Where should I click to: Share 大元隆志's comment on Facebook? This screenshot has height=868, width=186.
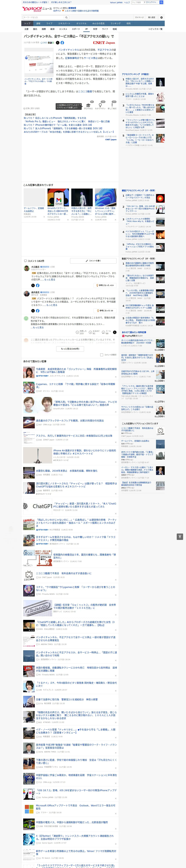click(x=38, y=285)
